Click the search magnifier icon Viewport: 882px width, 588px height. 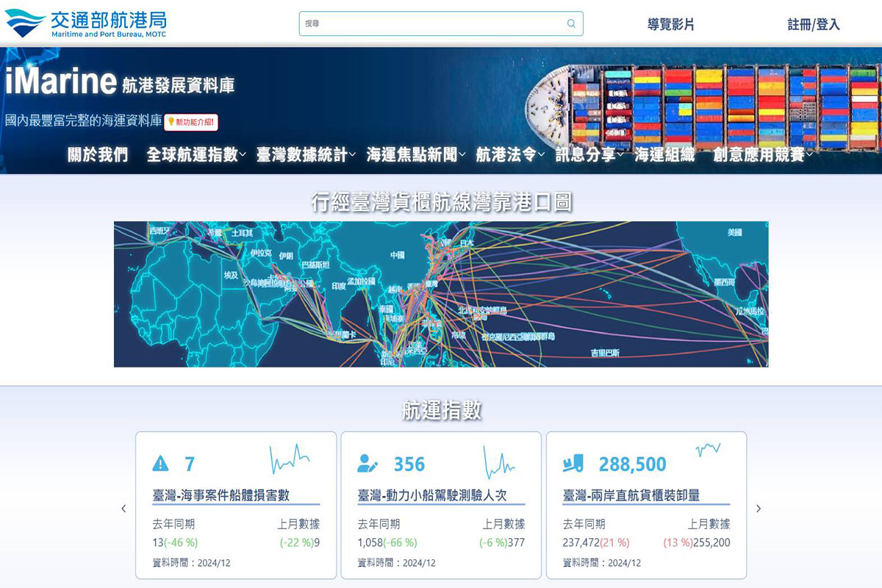click(571, 24)
